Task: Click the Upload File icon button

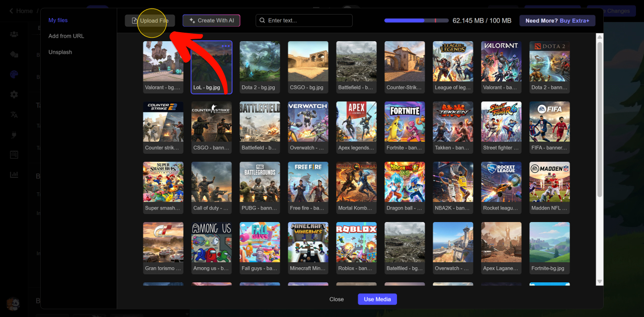Action: point(134,21)
